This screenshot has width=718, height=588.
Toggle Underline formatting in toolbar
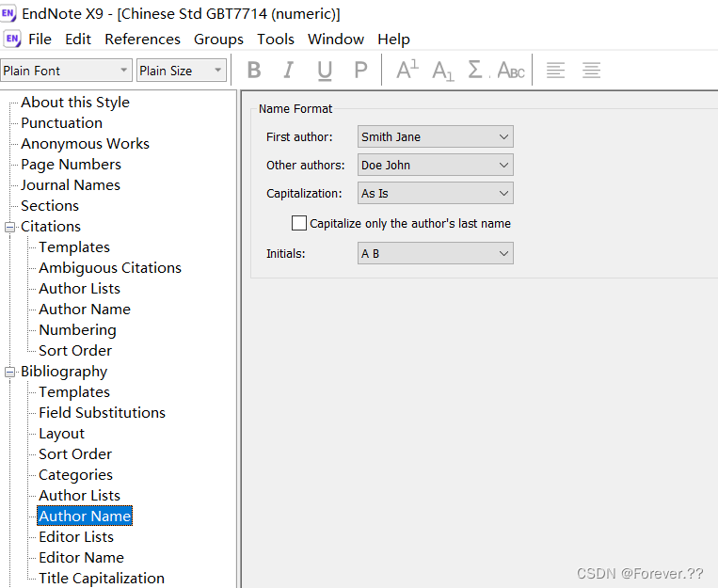pyautogui.click(x=325, y=71)
